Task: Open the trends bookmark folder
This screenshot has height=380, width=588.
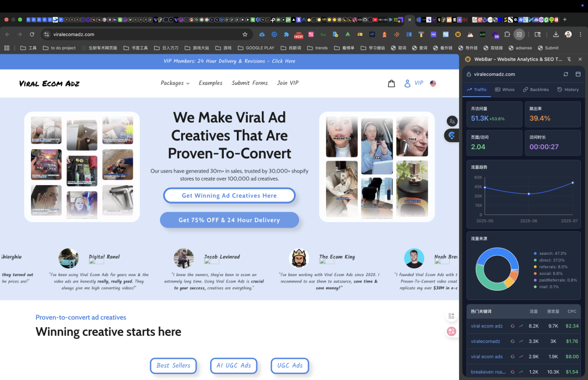Action: tap(317, 48)
